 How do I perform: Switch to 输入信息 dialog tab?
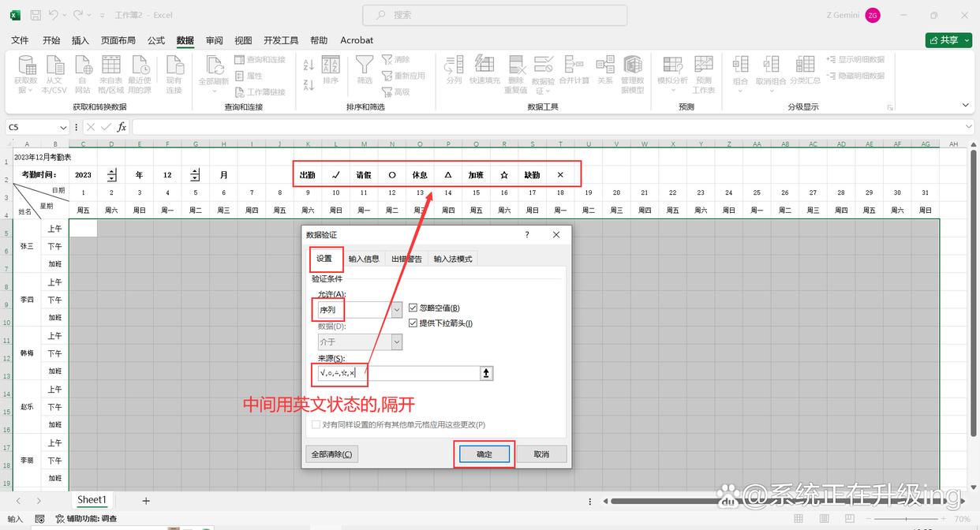pyautogui.click(x=364, y=259)
